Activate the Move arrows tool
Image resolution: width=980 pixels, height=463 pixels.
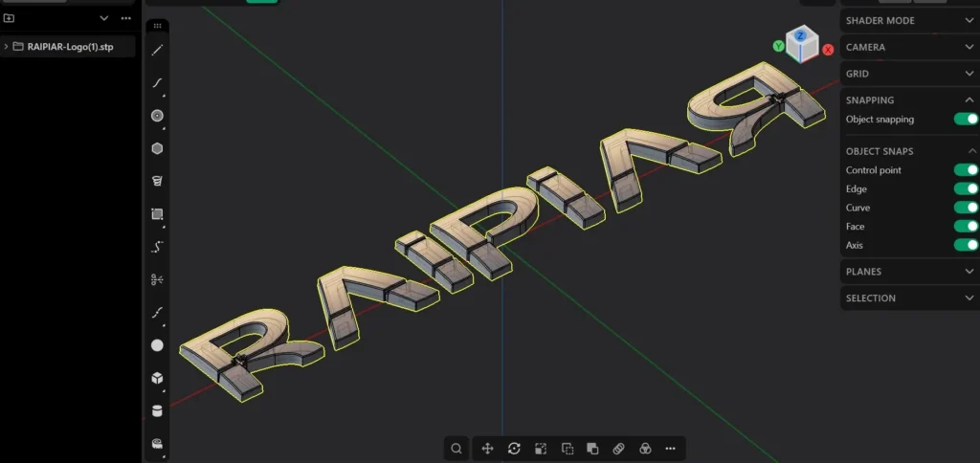tap(487, 449)
